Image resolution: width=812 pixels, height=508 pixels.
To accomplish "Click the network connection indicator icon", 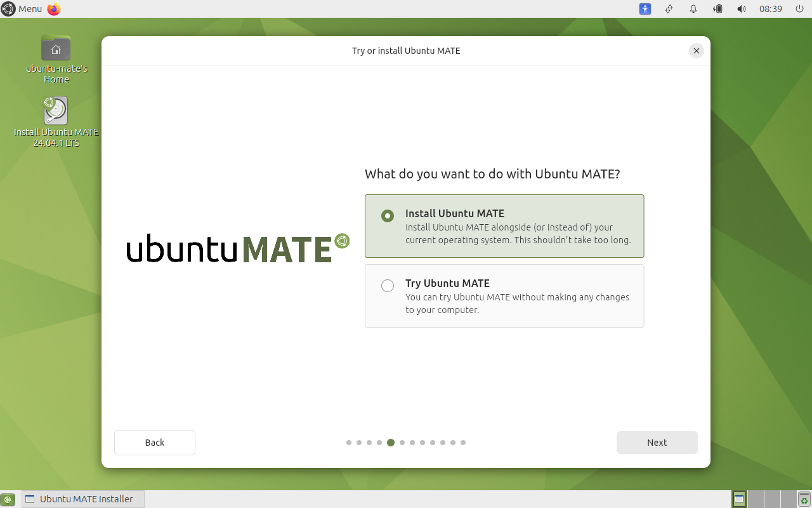I will [669, 9].
